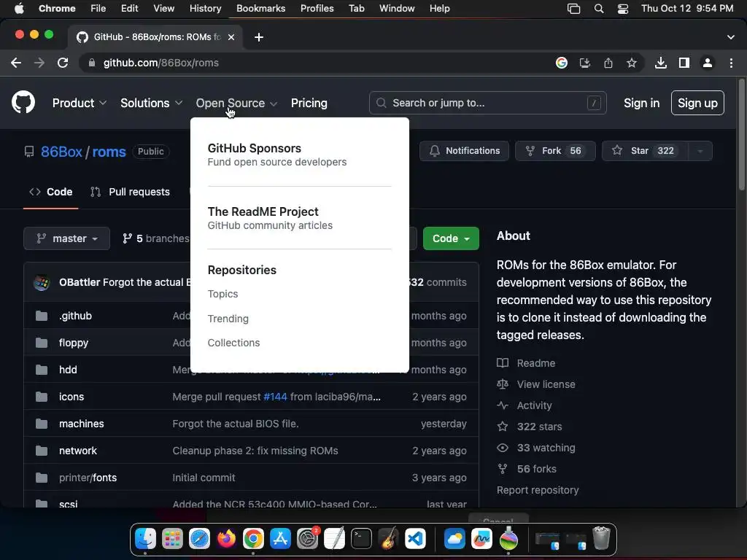Click the page vertical scrollbar
This screenshot has height=560, width=747.
click(741, 135)
